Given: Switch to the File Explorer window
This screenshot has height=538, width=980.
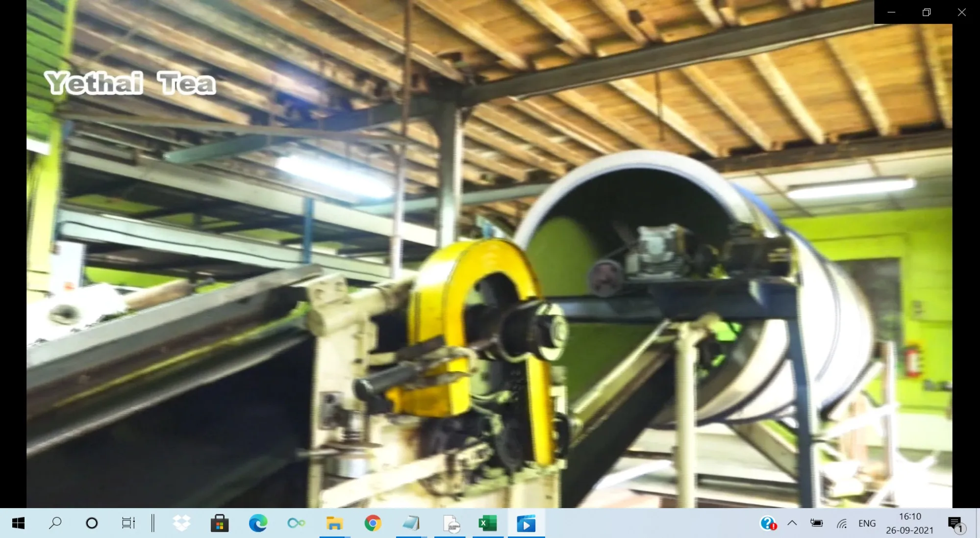Looking at the screenshot, I should 334,523.
